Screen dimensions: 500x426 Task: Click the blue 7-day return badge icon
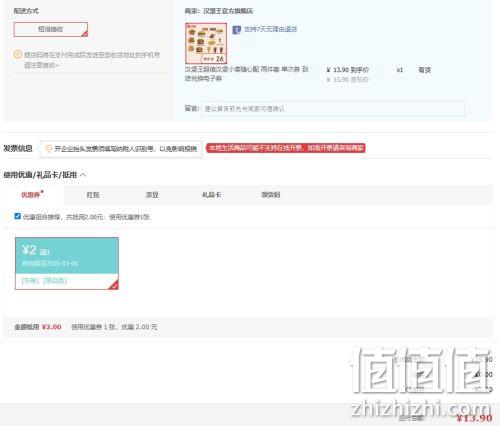click(236, 30)
